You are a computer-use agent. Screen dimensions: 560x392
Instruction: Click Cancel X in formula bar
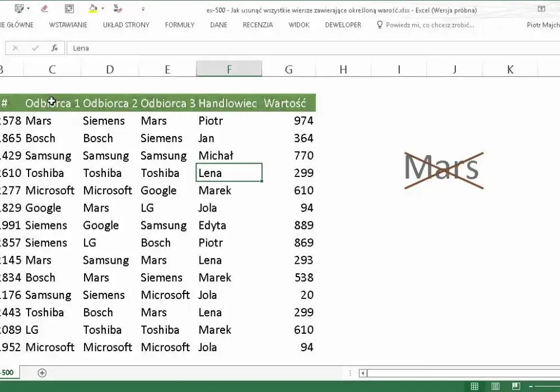click(15, 48)
